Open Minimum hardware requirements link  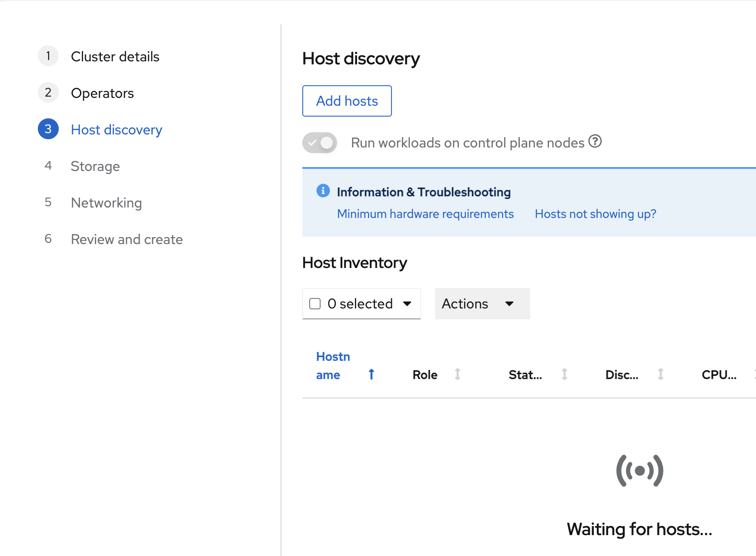[x=425, y=214]
